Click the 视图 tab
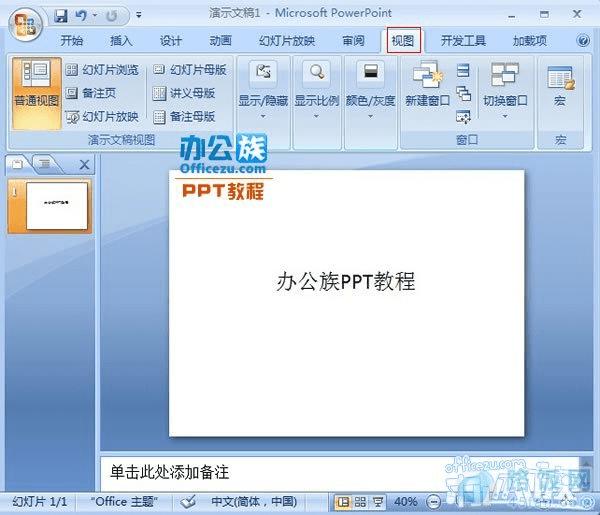600x515 pixels. pyautogui.click(x=403, y=41)
